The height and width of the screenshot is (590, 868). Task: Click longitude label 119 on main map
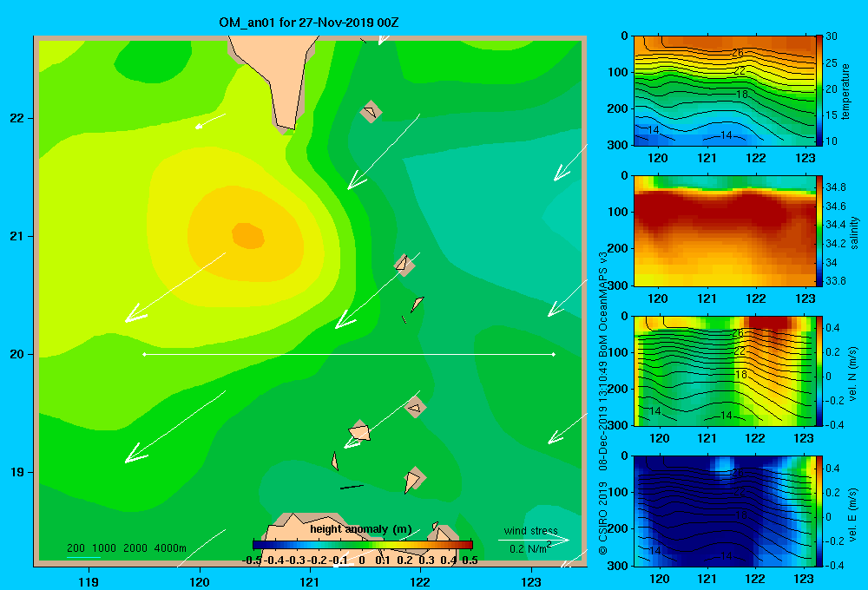pos(89,581)
